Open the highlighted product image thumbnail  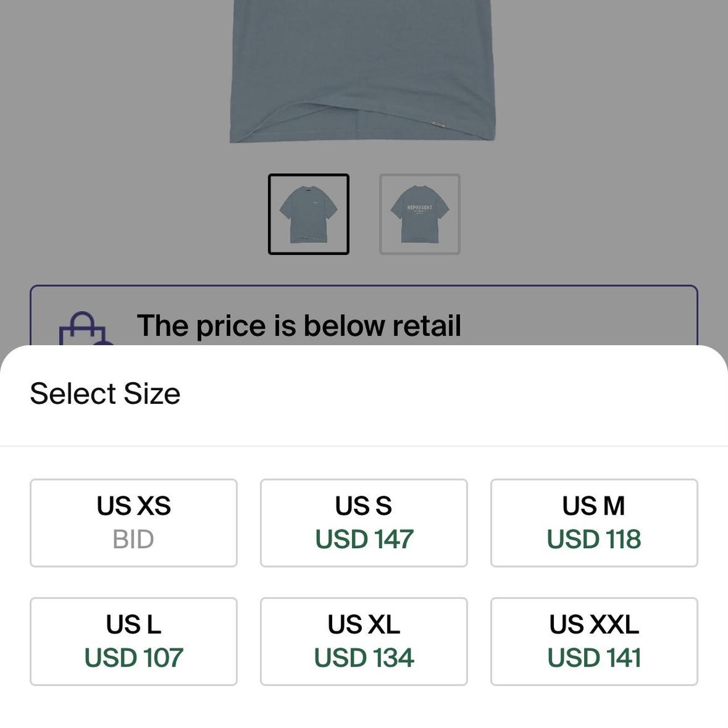[x=309, y=214]
